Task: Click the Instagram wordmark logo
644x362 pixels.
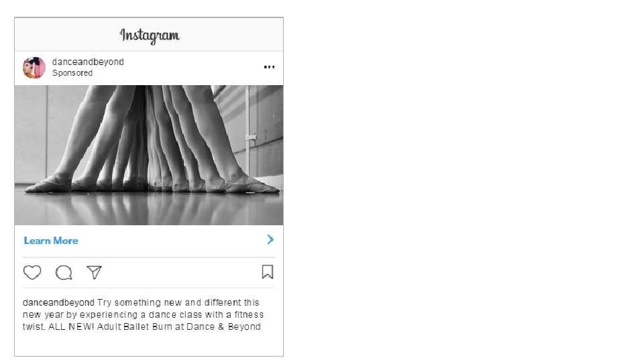Action: pyautogui.click(x=150, y=36)
